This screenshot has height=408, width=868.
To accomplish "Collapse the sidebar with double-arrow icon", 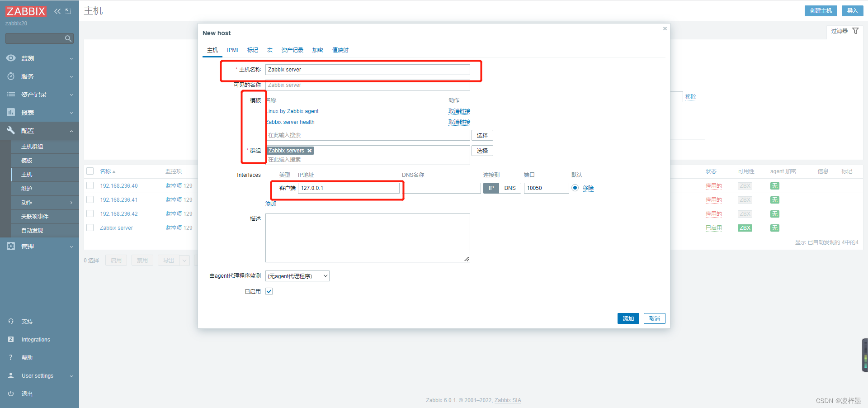I will pos(57,11).
